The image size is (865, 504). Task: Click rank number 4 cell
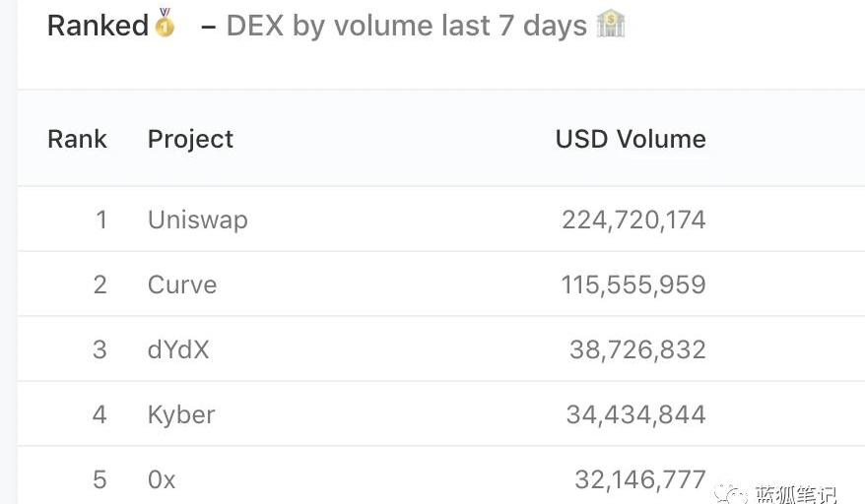100,414
